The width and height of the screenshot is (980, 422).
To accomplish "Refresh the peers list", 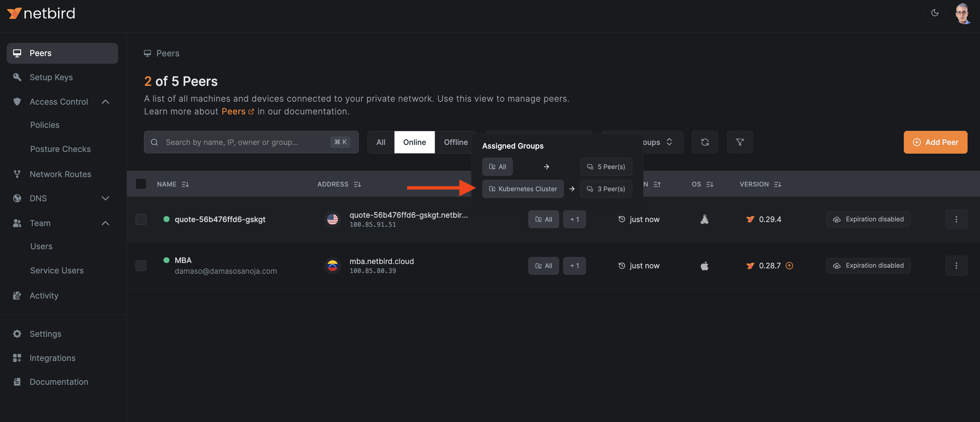I will coord(704,142).
